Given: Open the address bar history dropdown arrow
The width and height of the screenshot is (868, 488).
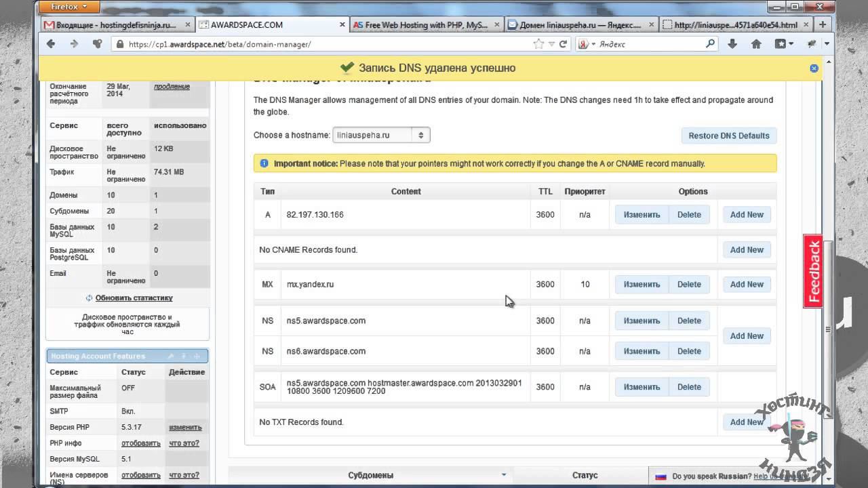Looking at the screenshot, I should pos(551,44).
